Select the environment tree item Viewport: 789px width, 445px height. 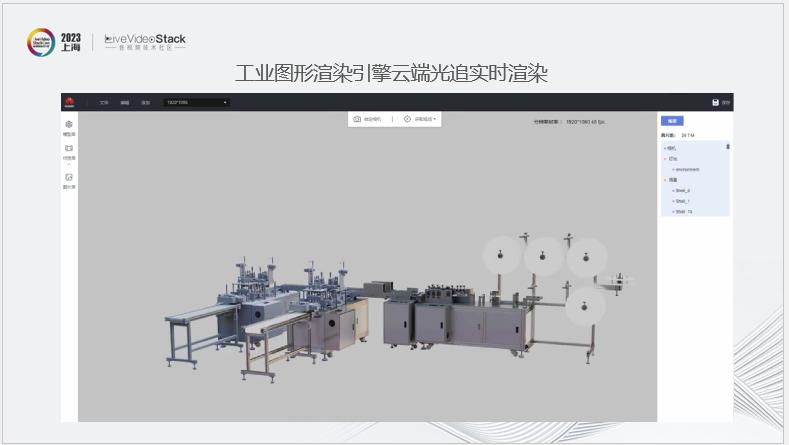686,170
